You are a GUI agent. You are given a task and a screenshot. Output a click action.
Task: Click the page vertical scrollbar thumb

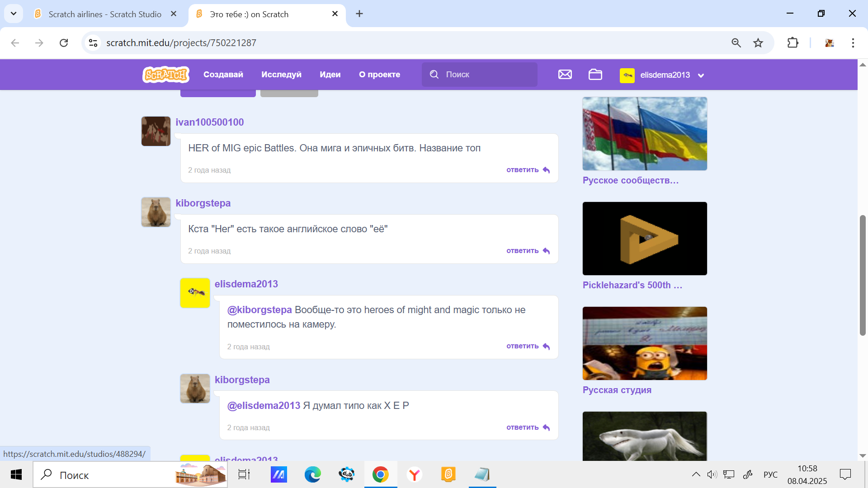tap(863, 276)
